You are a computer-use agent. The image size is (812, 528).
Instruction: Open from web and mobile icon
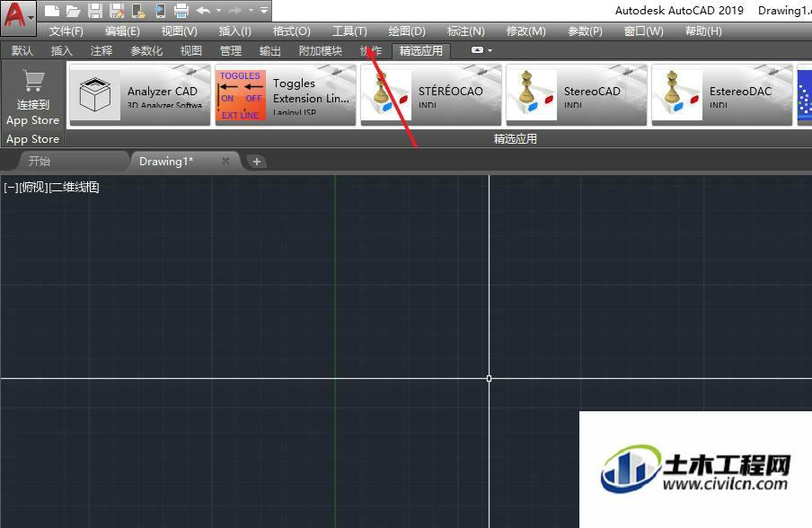coord(139,11)
